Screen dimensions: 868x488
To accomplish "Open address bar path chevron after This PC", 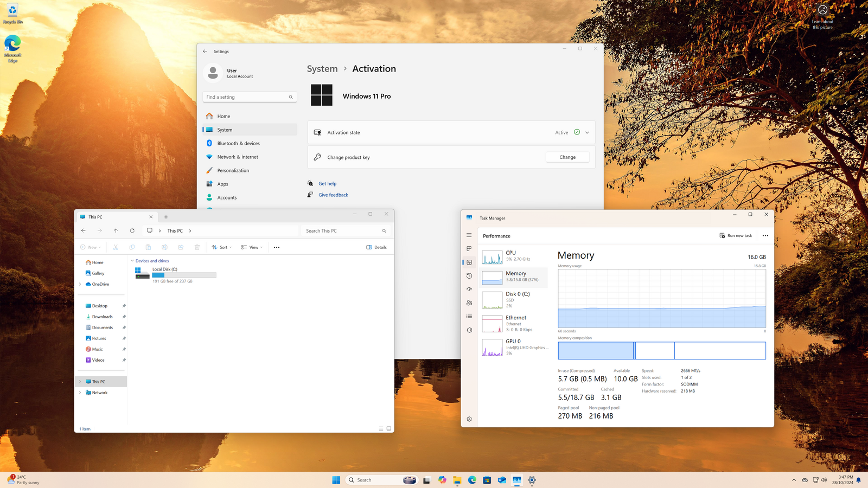I will pos(190,231).
